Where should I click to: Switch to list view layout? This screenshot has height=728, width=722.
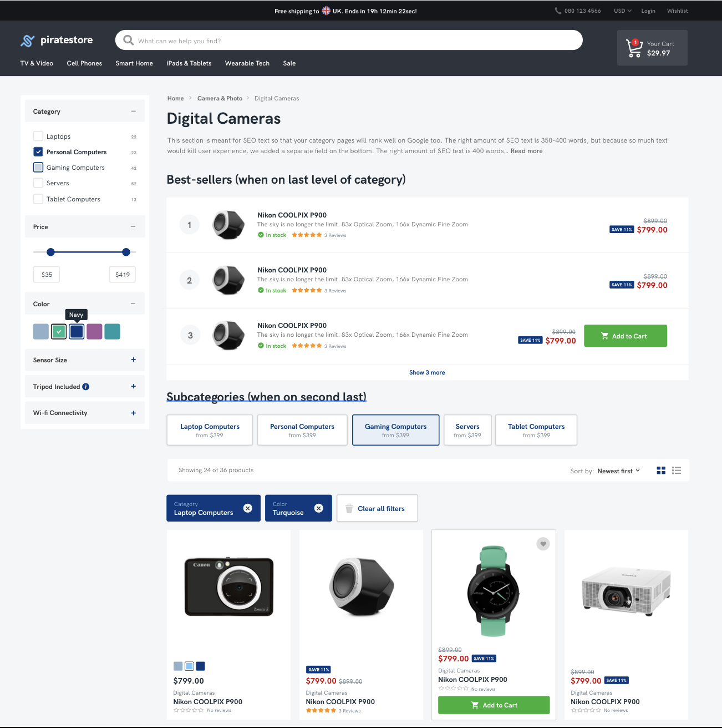click(677, 471)
